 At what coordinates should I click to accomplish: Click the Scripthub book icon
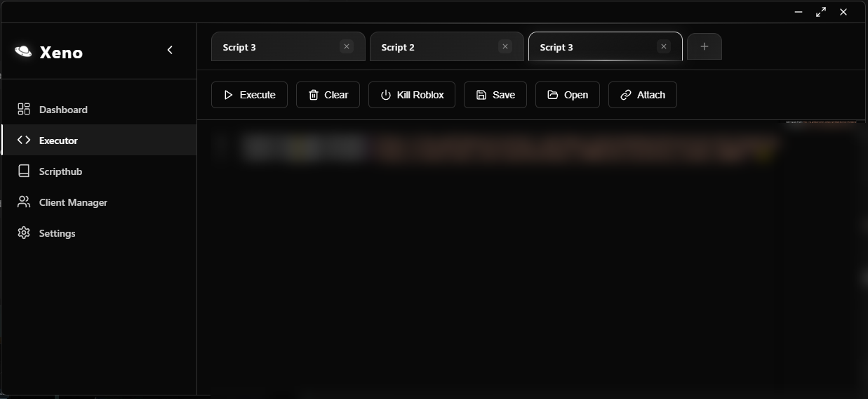(x=24, y=171)
